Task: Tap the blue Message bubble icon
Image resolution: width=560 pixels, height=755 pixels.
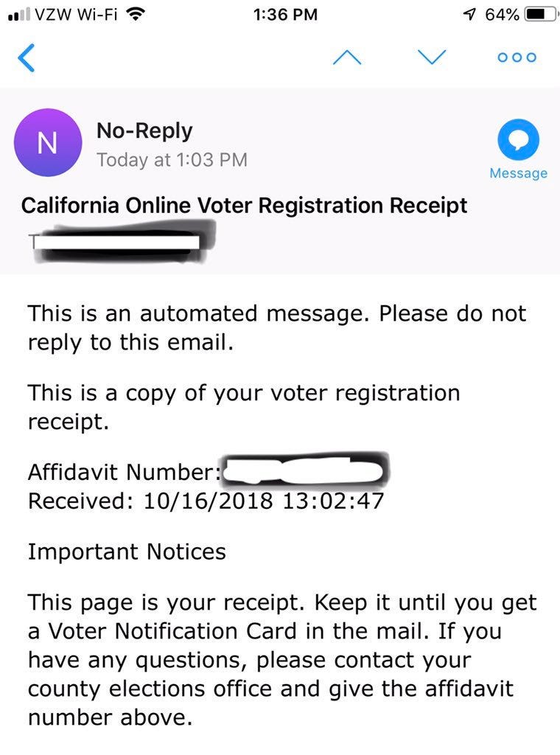Action: tap(518, 139)
